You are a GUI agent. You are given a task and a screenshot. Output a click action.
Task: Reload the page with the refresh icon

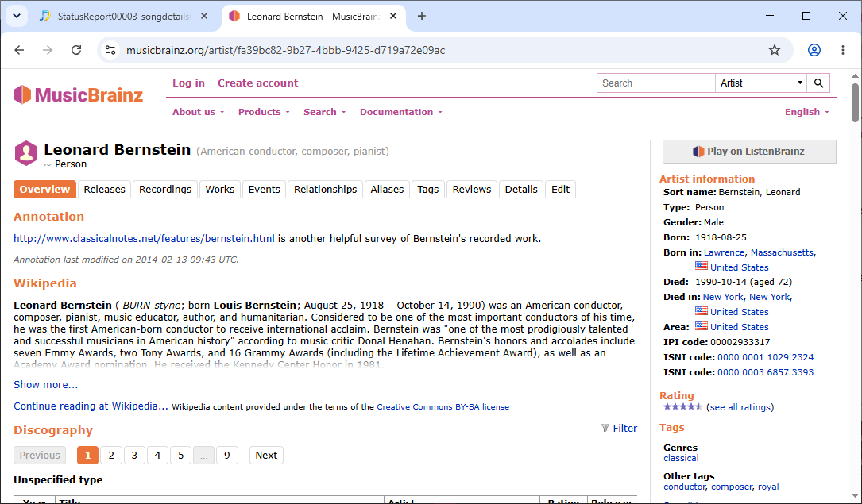click(x=76, y=50)
